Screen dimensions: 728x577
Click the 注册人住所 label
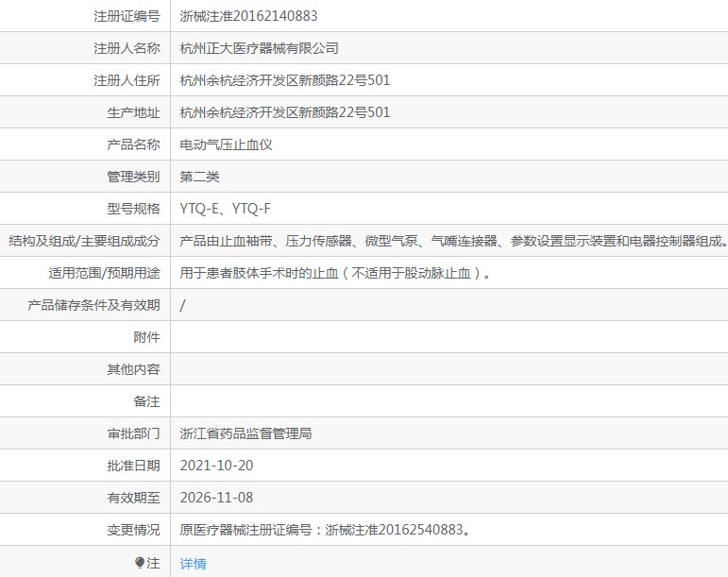[x=127, y=80]
